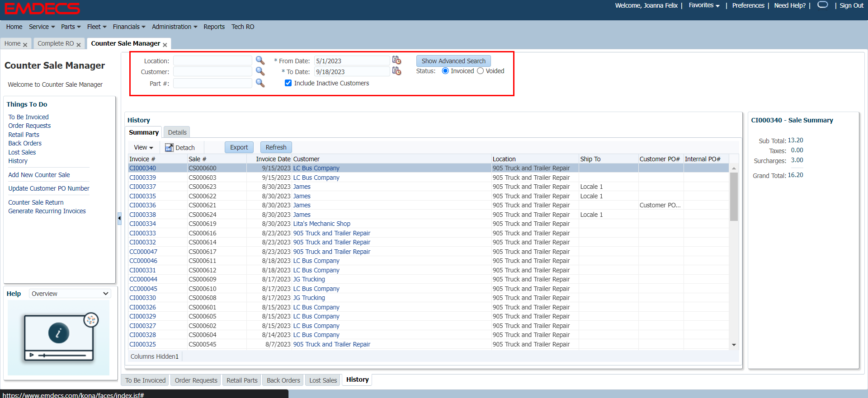Switch to the Retail Parts bottom tab

[x=242, y=380]
